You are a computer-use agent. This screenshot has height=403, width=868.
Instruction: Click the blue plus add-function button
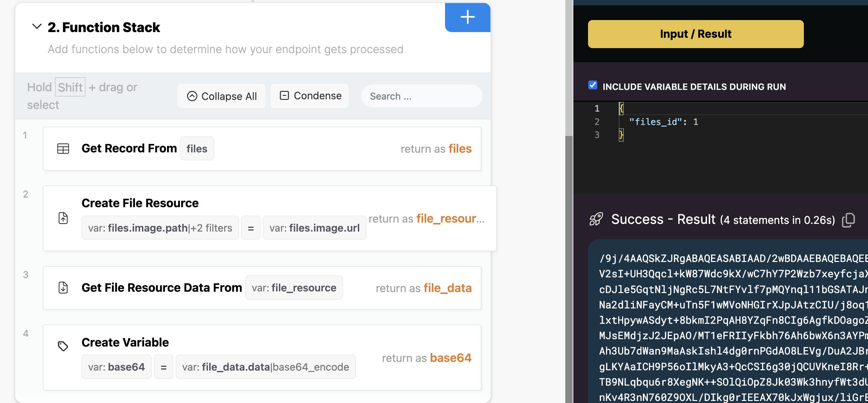pos(467,17)
